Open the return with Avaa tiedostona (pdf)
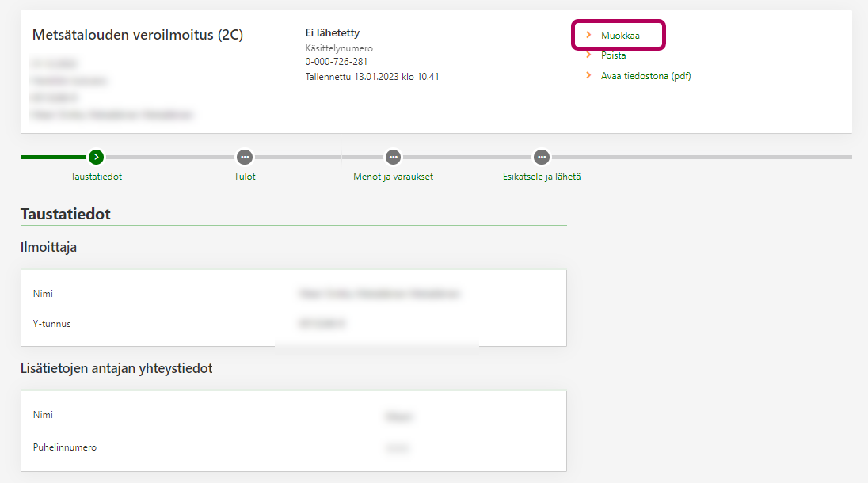The image size is (868, 483). coord(646,76)
